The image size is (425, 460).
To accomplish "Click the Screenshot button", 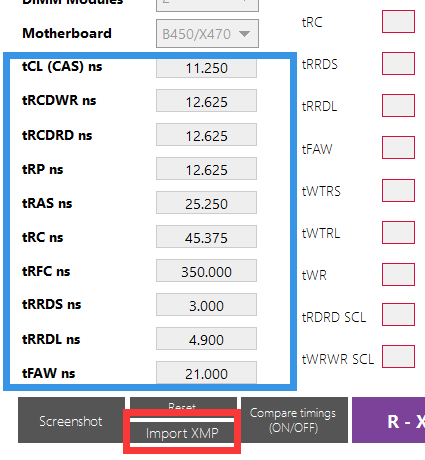I will (x=71, y=420).
